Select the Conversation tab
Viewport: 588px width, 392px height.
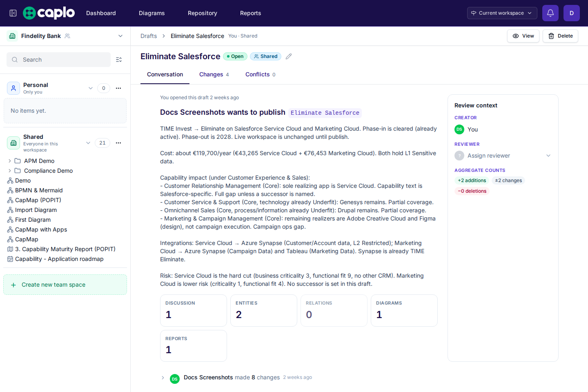(x=165, y=75)
